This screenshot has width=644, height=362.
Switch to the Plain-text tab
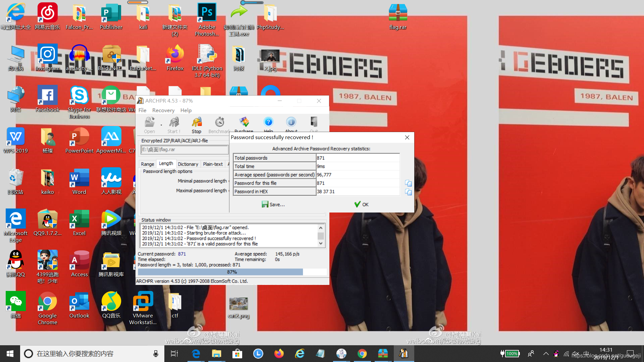coord(213,164)
